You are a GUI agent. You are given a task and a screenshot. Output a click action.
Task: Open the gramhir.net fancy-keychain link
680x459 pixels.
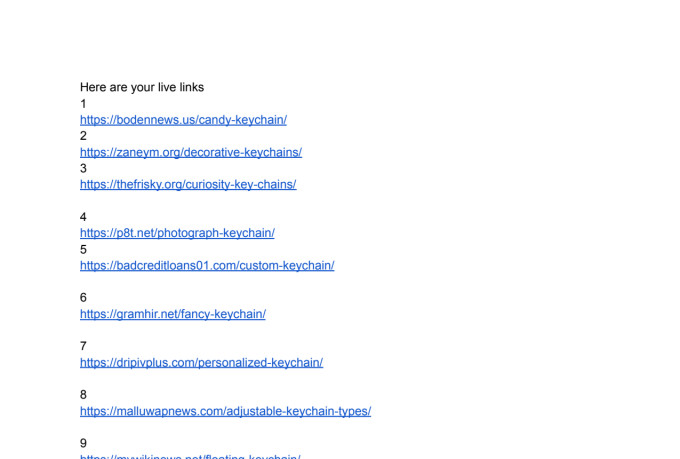173,314
